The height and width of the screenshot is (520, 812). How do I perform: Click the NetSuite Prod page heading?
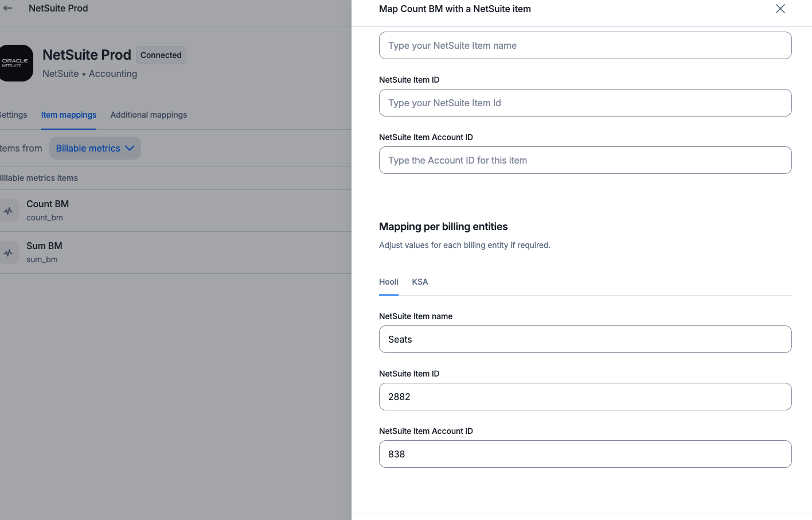pyautogui.click(x=87, y=55)
